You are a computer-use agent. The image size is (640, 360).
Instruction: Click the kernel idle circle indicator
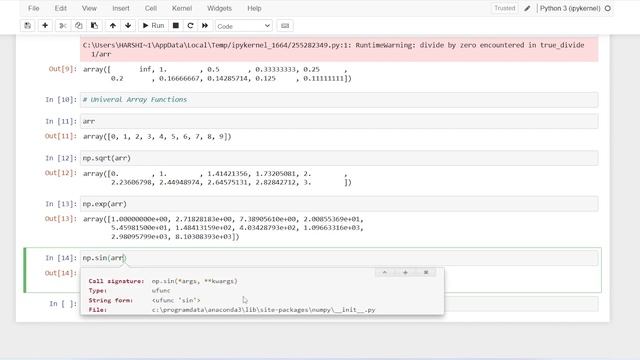pyautogui.click(x=608, y=8)
